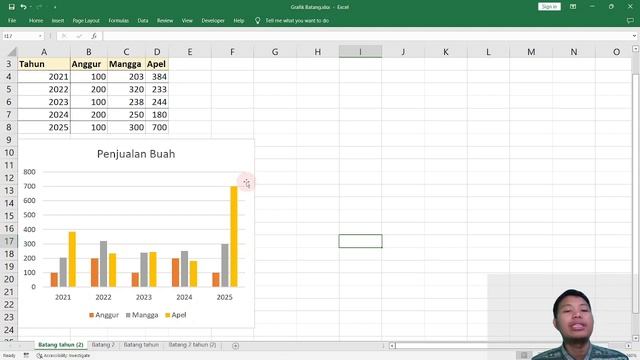Click Accessibility: Investigate in status bar
640x360 pixels.
point(63,356)
